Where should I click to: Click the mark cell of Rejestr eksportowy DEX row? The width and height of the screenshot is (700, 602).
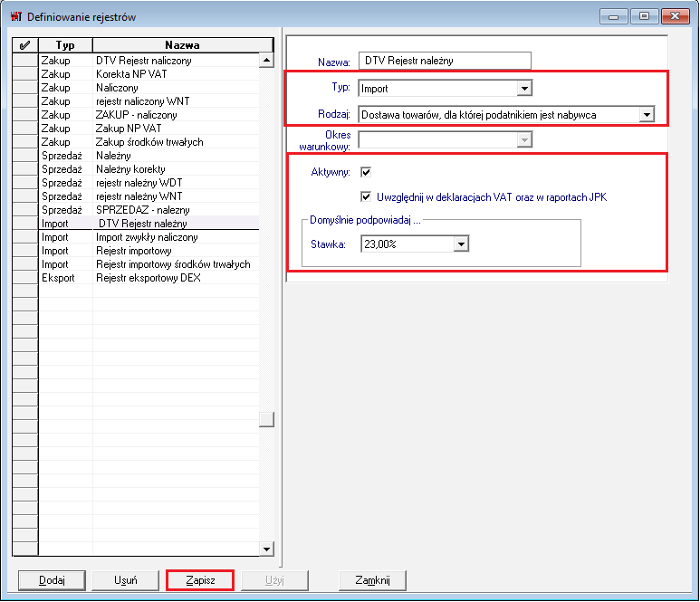25,278
